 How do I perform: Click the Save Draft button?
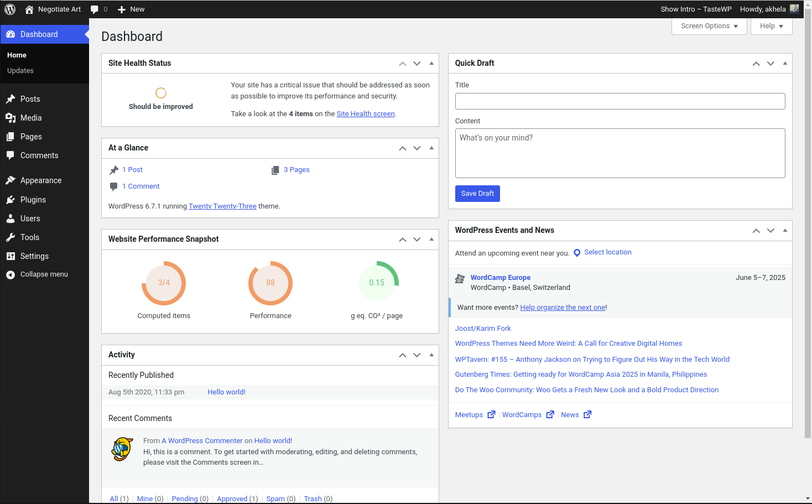[x=477, y=194]
